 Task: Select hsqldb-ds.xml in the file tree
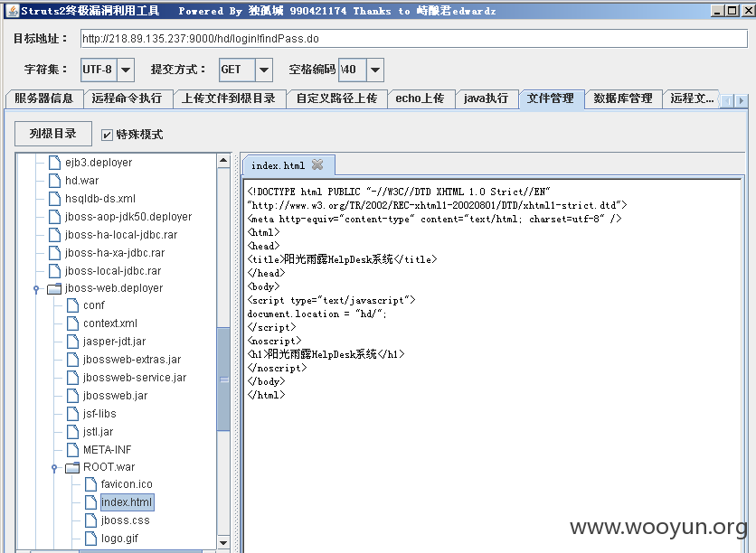pos(100,199)
